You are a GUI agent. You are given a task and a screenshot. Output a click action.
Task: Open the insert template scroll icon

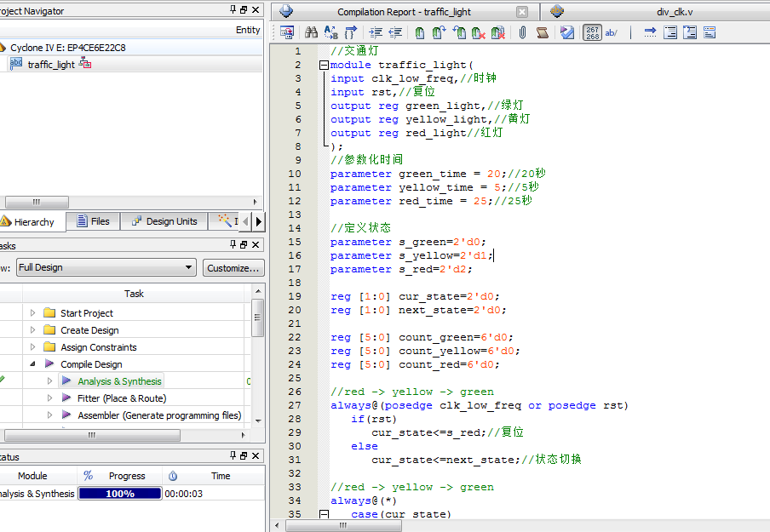tap(542, 32)
